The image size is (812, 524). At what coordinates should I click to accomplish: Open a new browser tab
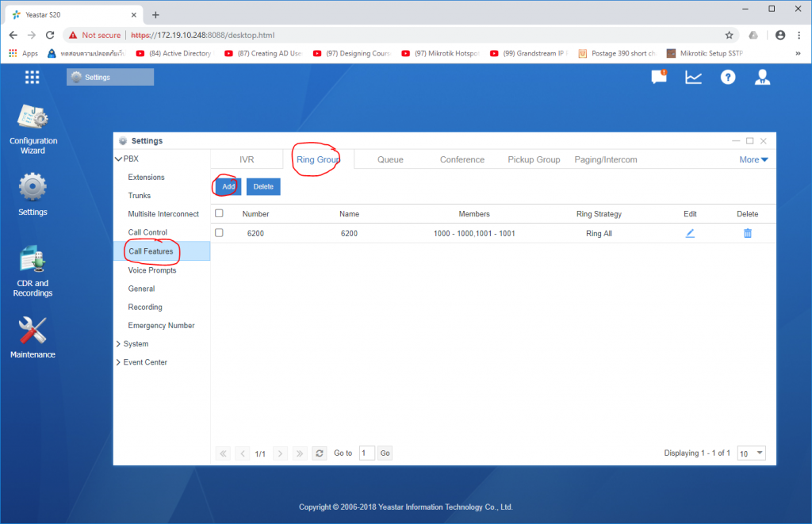tap(155, 15)
